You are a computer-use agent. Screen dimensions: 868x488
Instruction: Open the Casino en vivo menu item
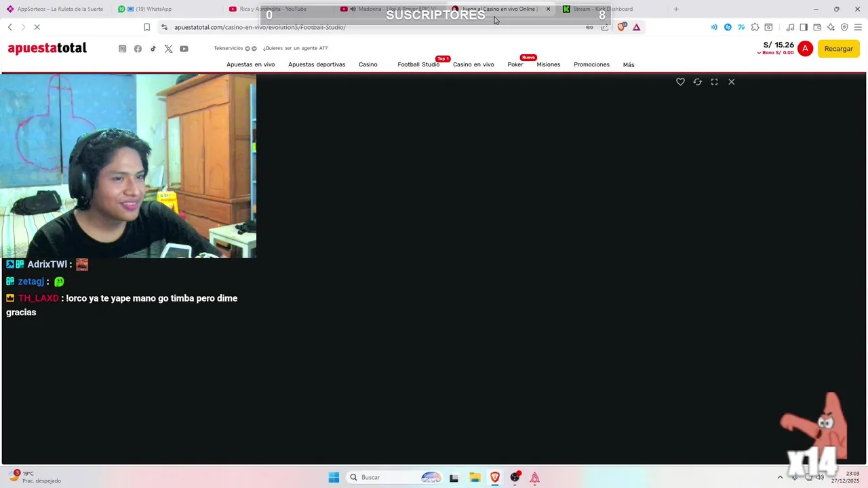point(473,64)
